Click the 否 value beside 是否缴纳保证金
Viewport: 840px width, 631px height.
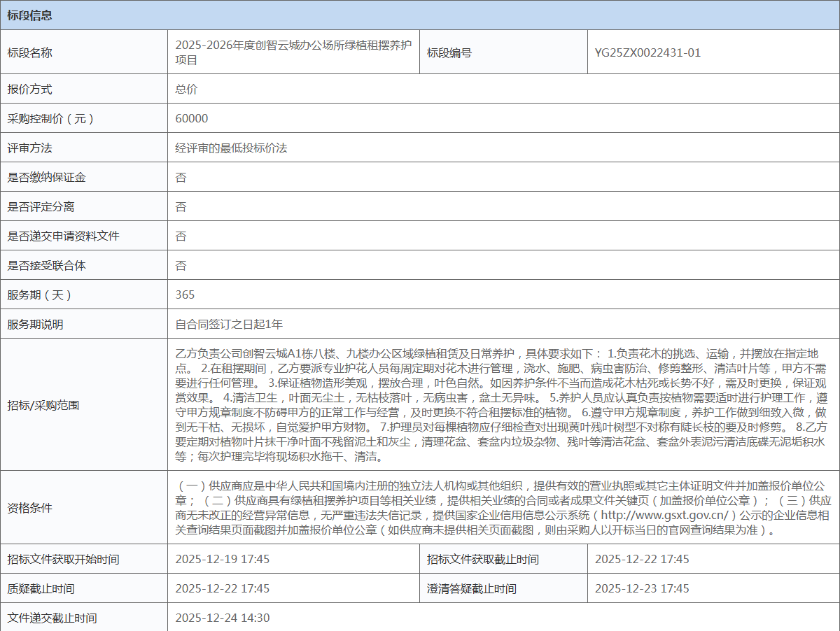(181, 177)
